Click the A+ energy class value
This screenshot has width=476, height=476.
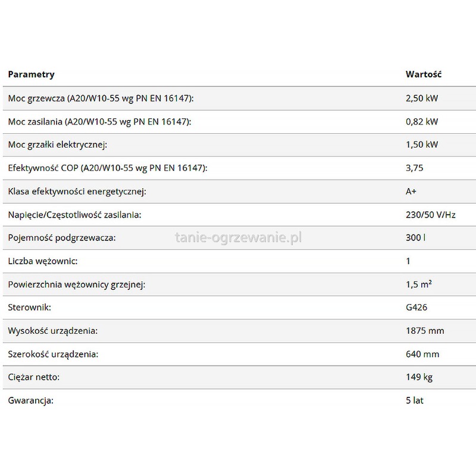[x=411, y=191]
